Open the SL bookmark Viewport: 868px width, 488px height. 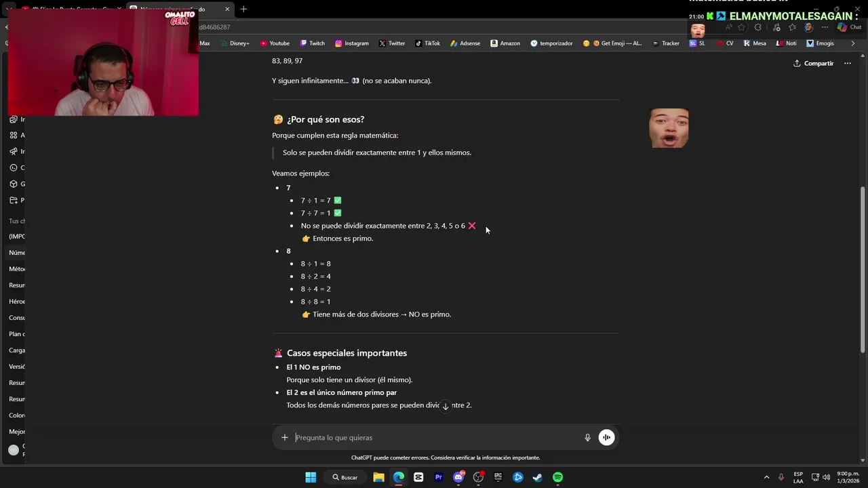tap(697, 43)
